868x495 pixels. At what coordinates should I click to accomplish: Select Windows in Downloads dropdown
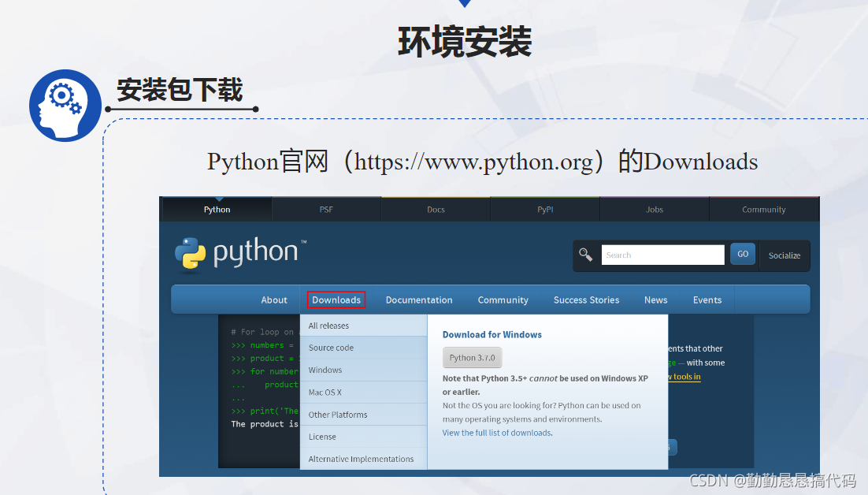[x=363, y=370]
